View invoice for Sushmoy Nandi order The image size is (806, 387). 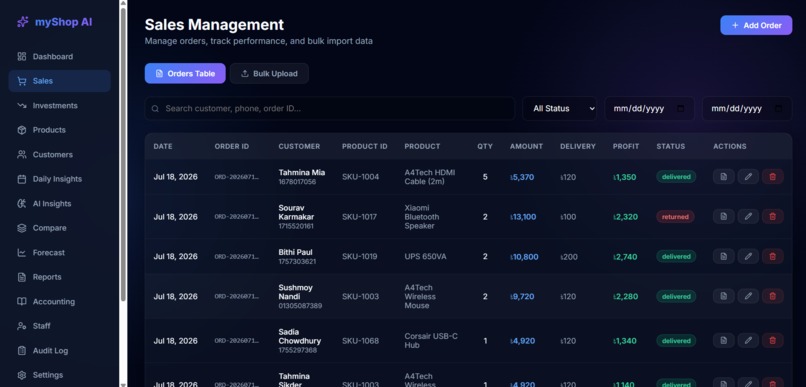coord(724,296)
